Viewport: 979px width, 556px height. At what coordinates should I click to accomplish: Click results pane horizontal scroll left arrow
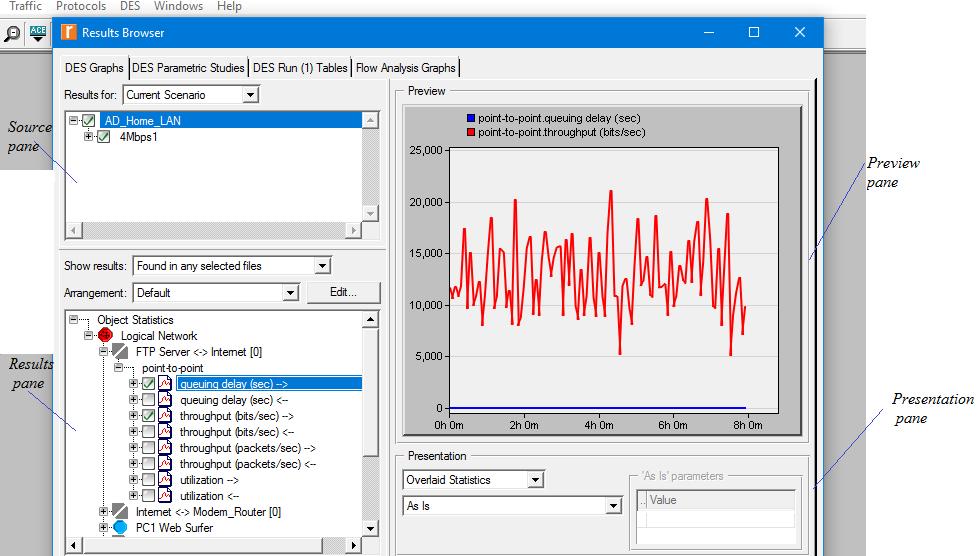(74, 545)
